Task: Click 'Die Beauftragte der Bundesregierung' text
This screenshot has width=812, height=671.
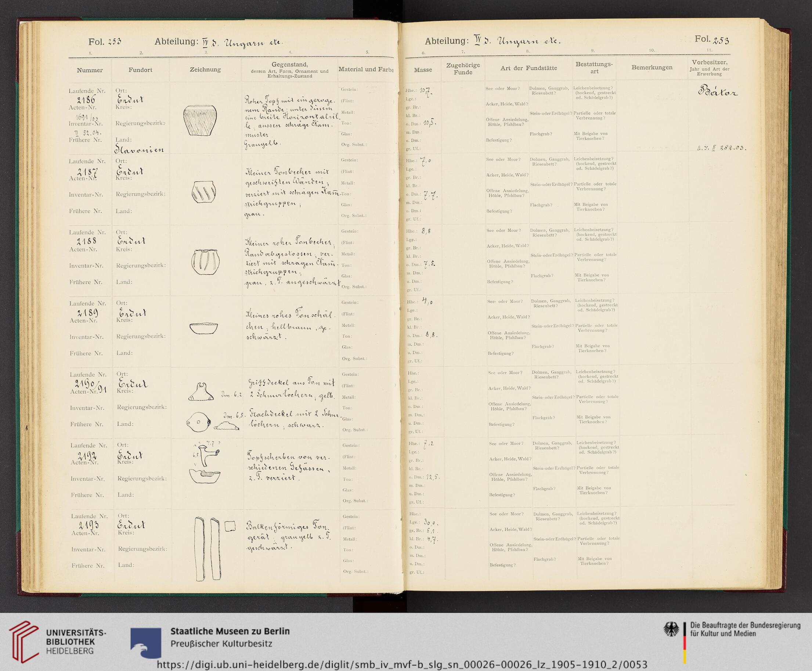Action: click(x=745, y=625)
